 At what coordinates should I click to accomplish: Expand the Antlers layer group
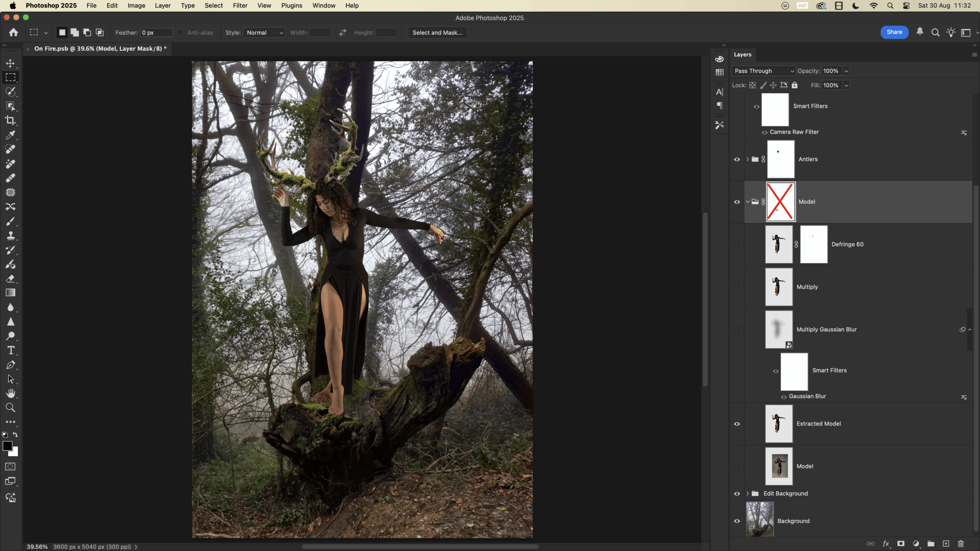[747, 159]
